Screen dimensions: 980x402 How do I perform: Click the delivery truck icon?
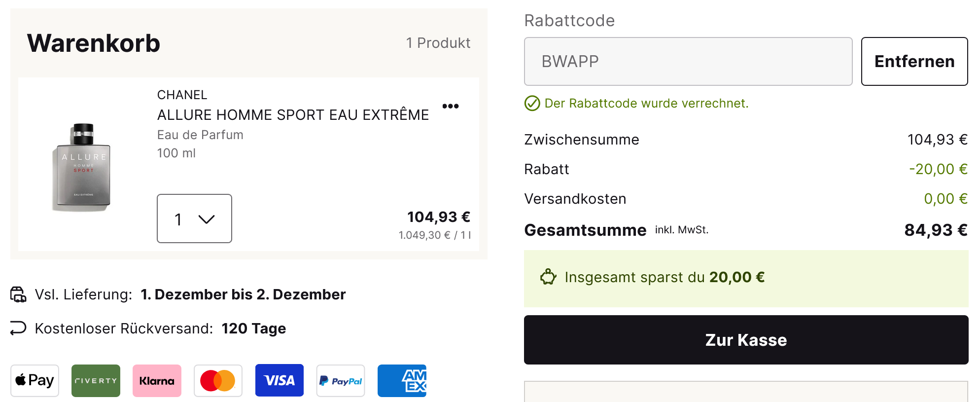point(18,294)
